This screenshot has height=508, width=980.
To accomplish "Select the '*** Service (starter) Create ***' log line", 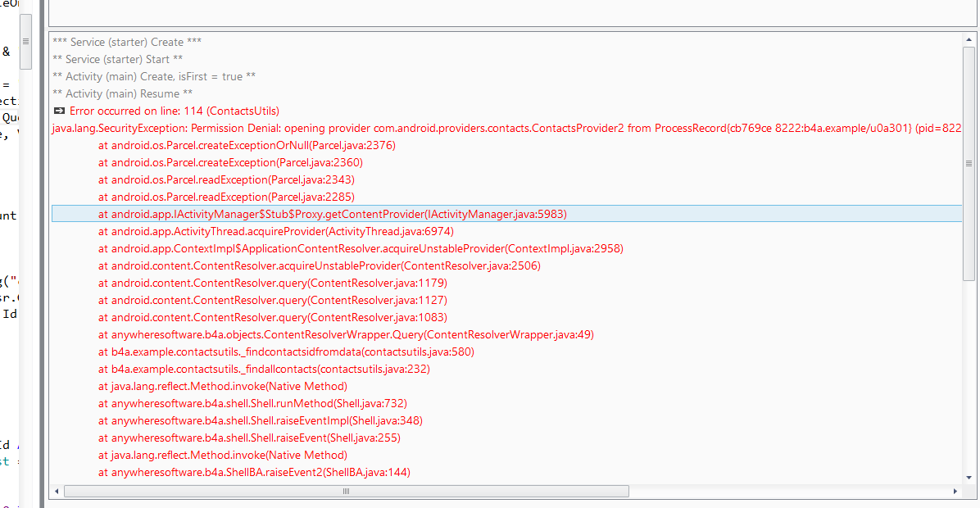I will [127, 42].
